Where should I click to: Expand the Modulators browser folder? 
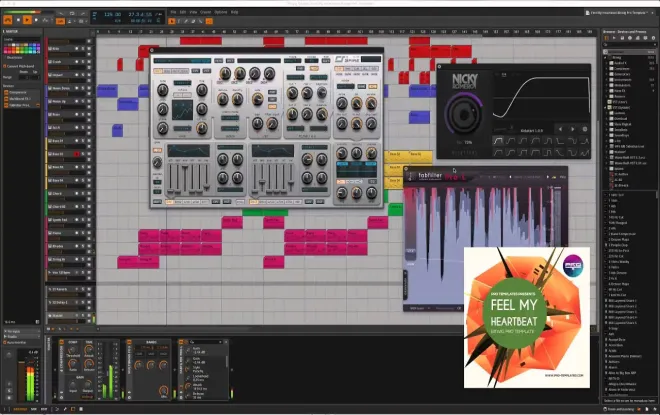[607, 85]
